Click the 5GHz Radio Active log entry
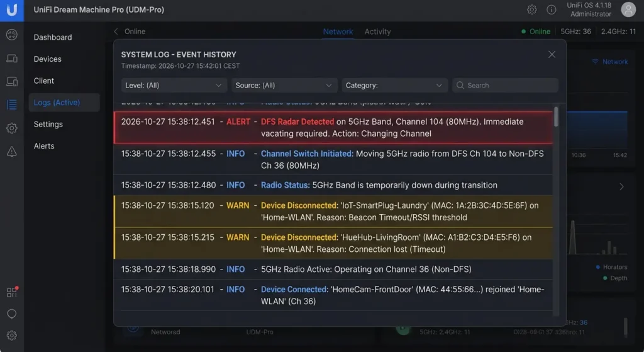This screenshot has width=644, height=352. pyautogui.click(x=333, y=270)
